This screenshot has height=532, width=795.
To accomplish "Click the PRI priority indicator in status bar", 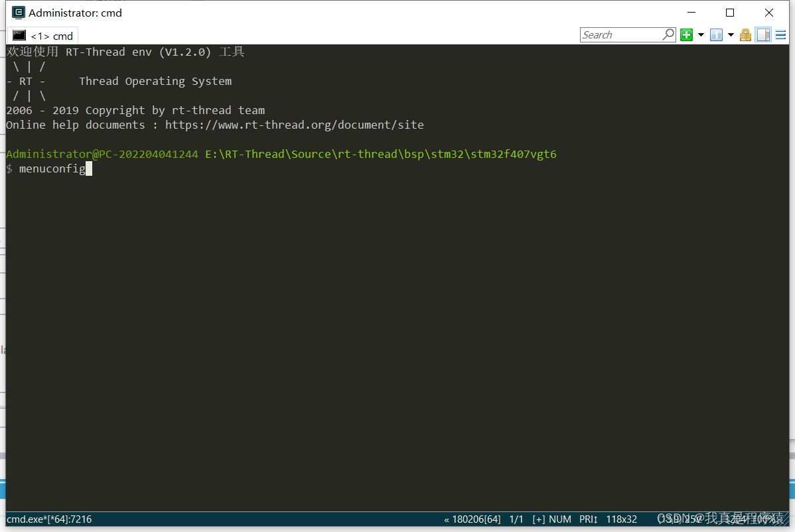I will (588, 519).
